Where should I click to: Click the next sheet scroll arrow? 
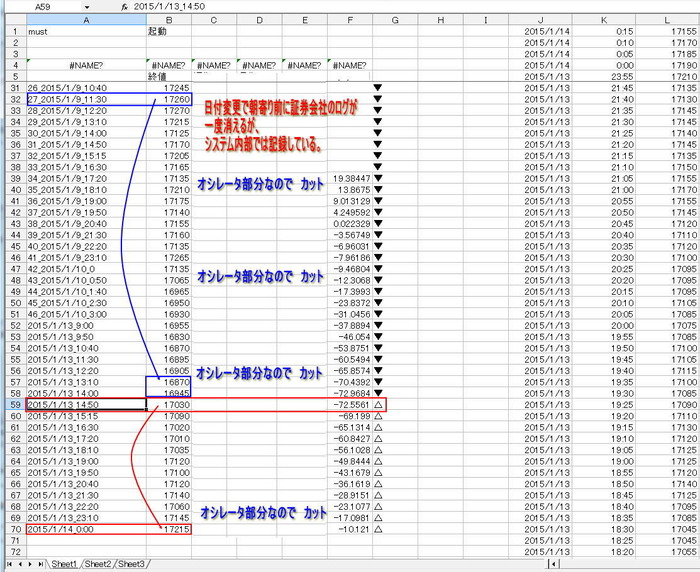30,564
